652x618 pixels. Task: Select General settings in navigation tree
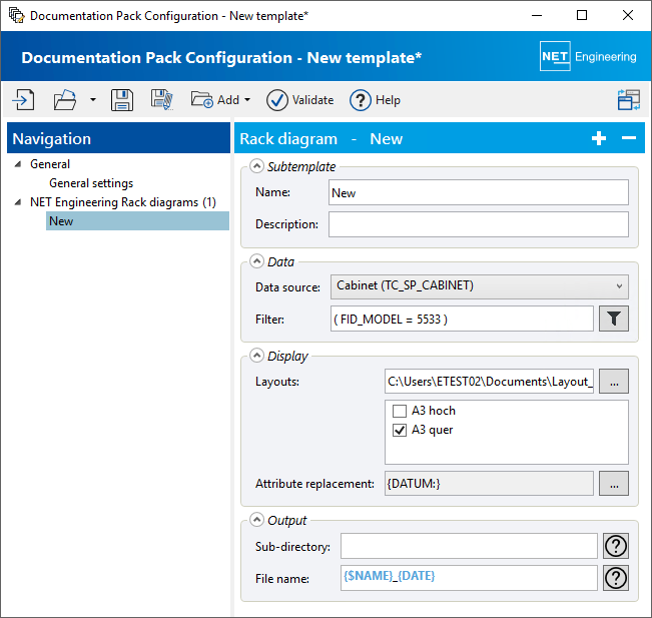tap(91, 183)
